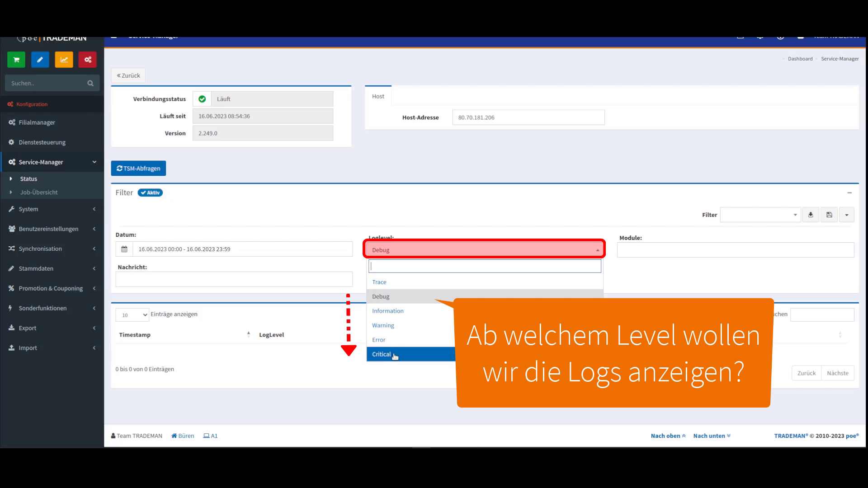Click the search magnifier icon in sidebar
The height and width of the screenshot is (488, 868).
pos(90,83)
